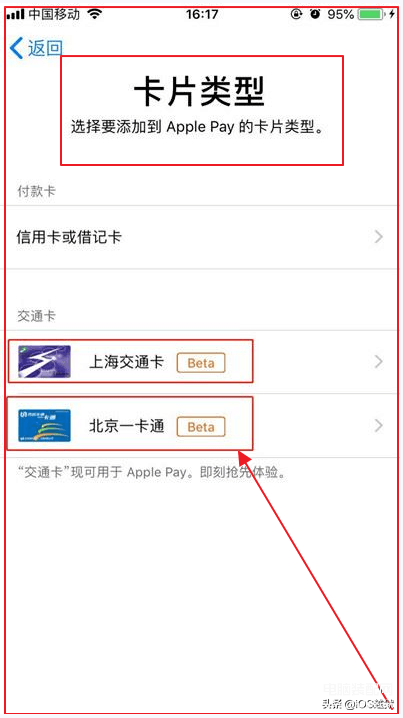Image resolution: width=403 pixels, height=718 pixels.
Task: Tap the Shanghai transit card thumbnail
Action: pos(44,362)
